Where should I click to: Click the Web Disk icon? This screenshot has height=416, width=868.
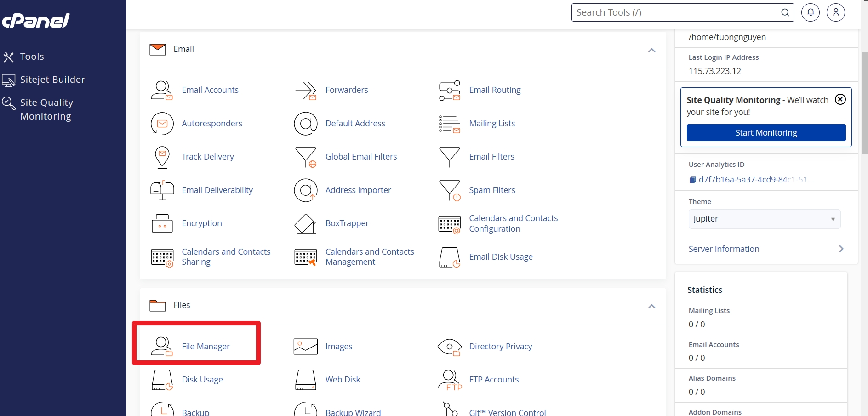click(x=306, y=380)
